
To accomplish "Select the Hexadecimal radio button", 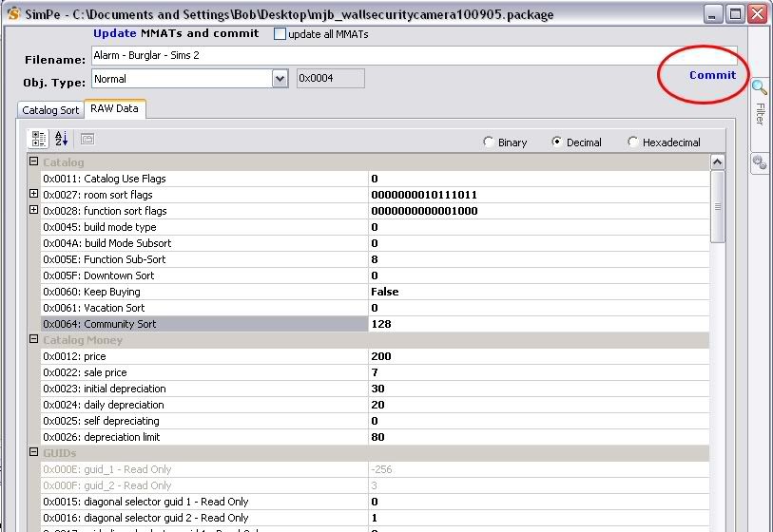I will pos(633,142).
